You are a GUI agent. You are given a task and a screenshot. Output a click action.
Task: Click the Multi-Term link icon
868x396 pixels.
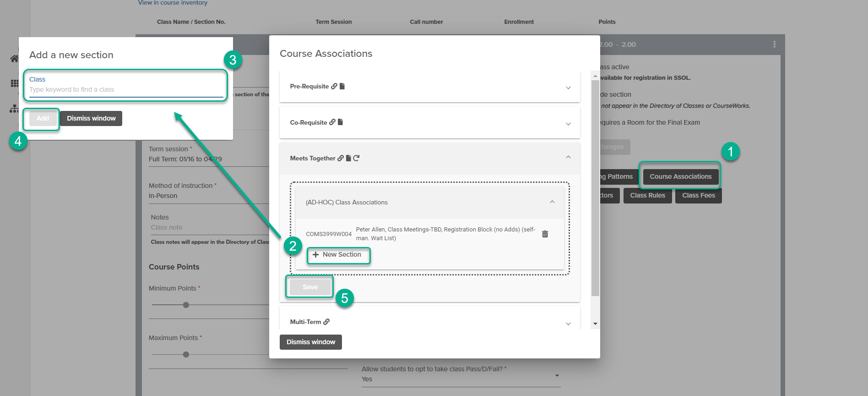326,322
